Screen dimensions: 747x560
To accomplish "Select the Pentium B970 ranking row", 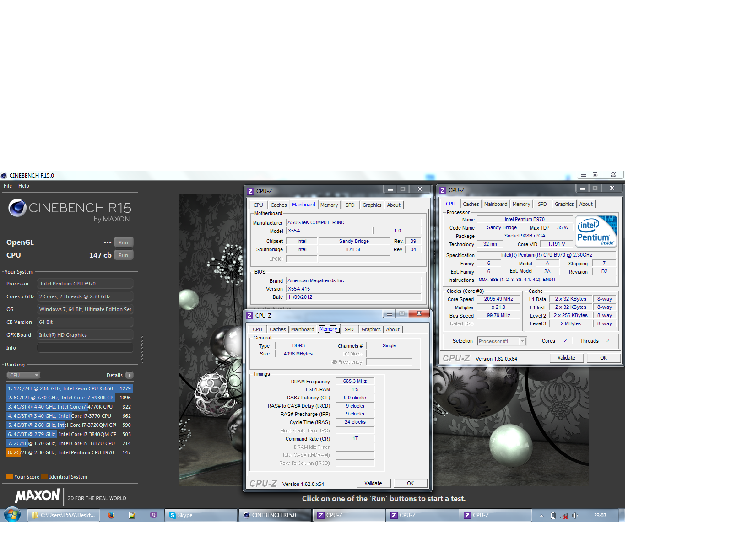I will (x=70, y=452).
